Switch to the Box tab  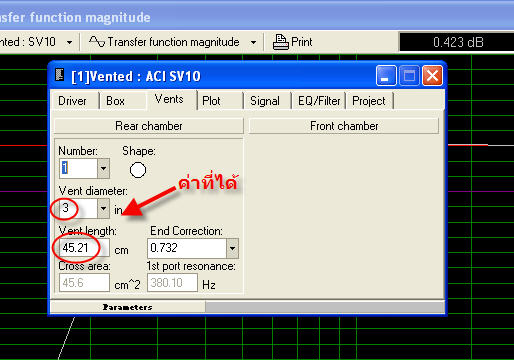pyautogui.click(x=115, y=101)
